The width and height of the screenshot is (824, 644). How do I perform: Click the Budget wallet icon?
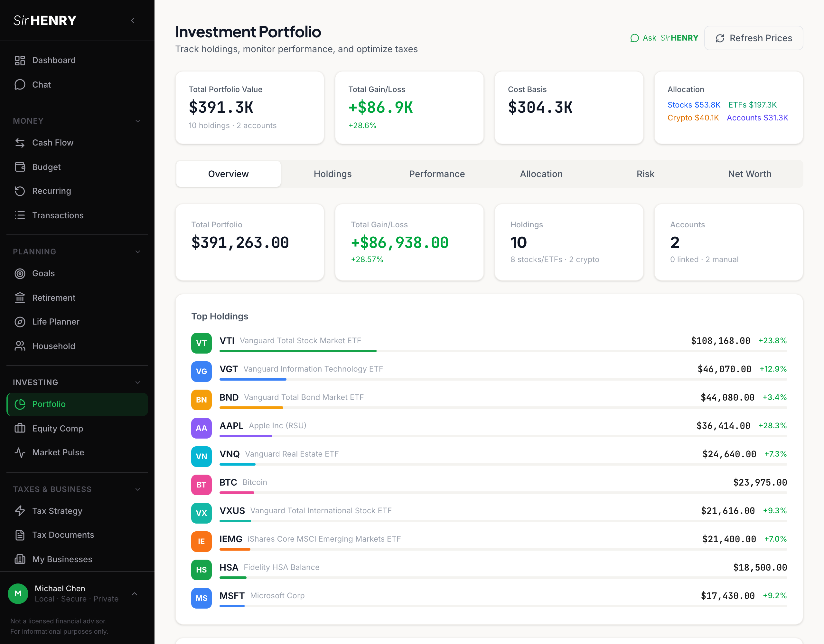point(20,167)
